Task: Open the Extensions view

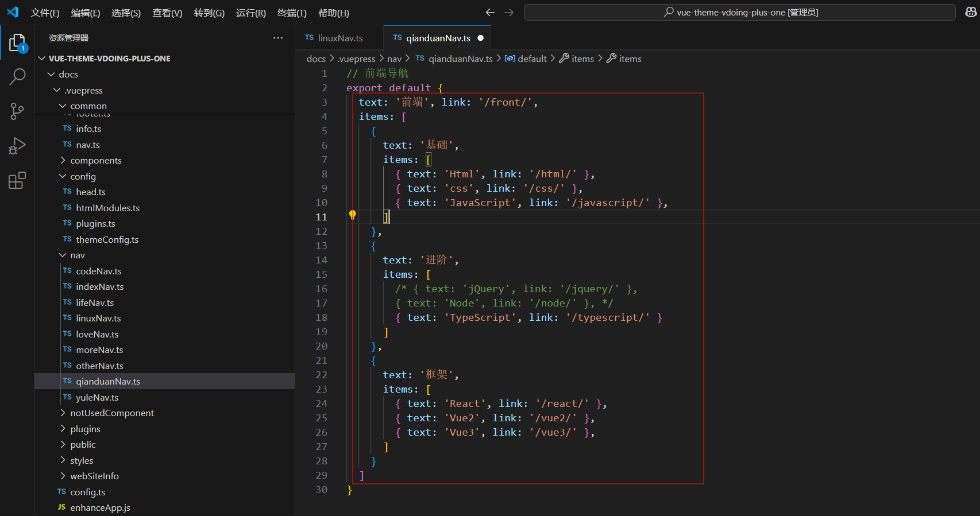Action: point(17,180)
